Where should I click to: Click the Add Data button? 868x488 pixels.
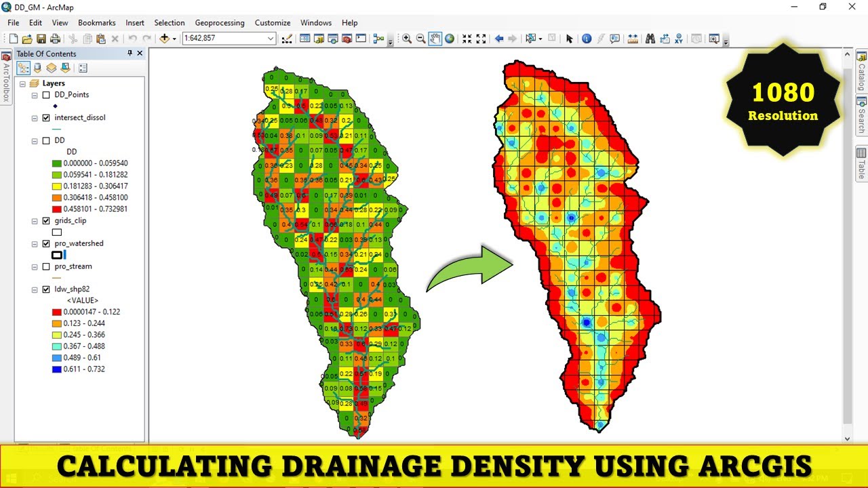pos(164,39)
